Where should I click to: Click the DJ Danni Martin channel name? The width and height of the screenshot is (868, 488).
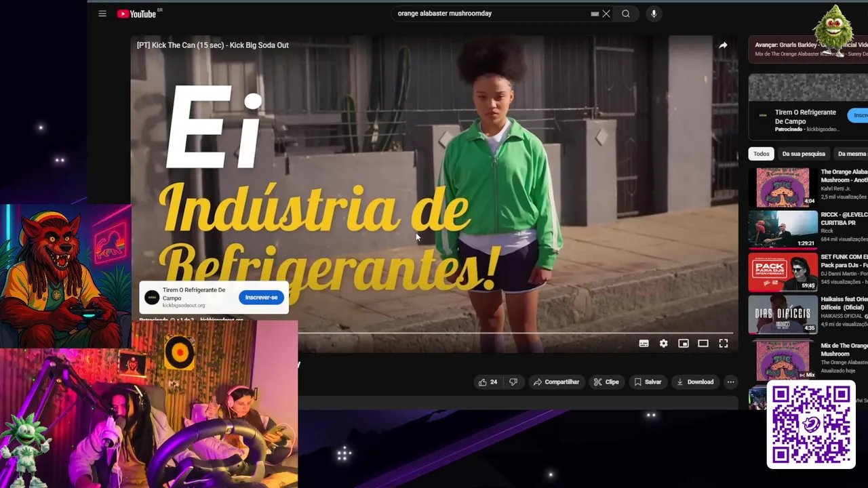click(x=843, y=273)
